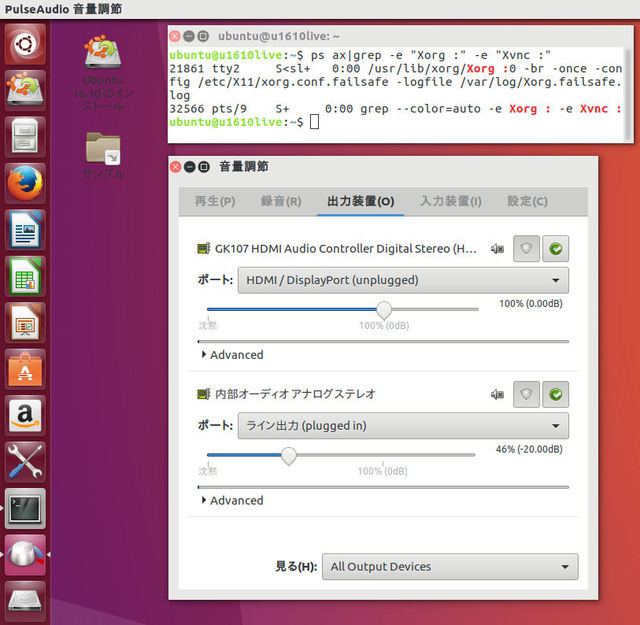Mute GK107 HDMI Audio output
This screenshot has width=640, height=625.
coord(497,249)
